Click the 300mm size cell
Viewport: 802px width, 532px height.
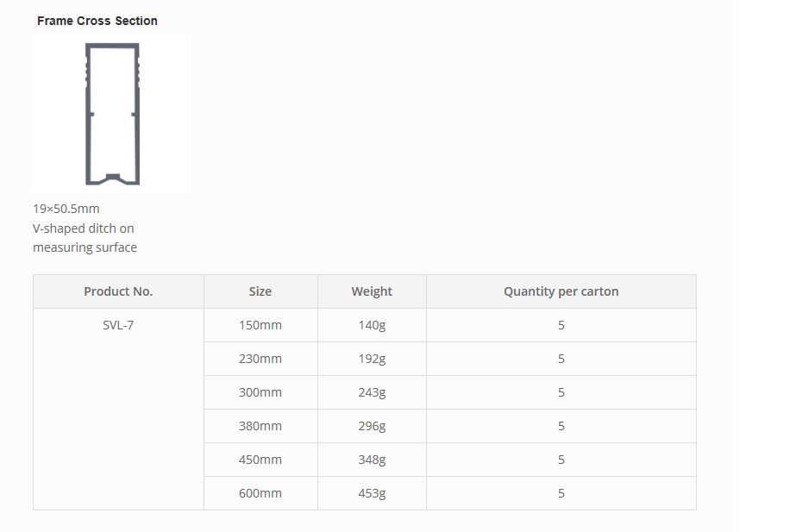pyautogui.click(x=260, y=392)
